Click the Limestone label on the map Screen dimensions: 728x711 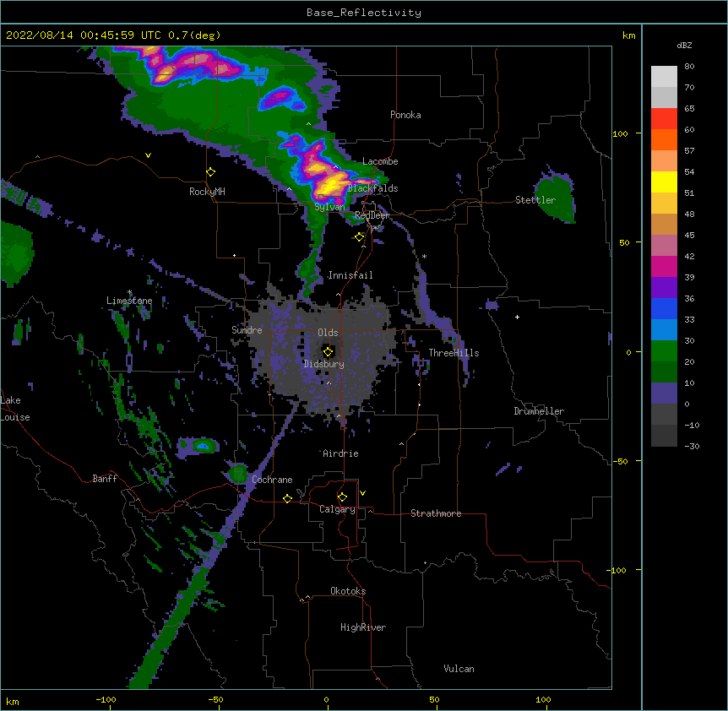click(129, 301)
